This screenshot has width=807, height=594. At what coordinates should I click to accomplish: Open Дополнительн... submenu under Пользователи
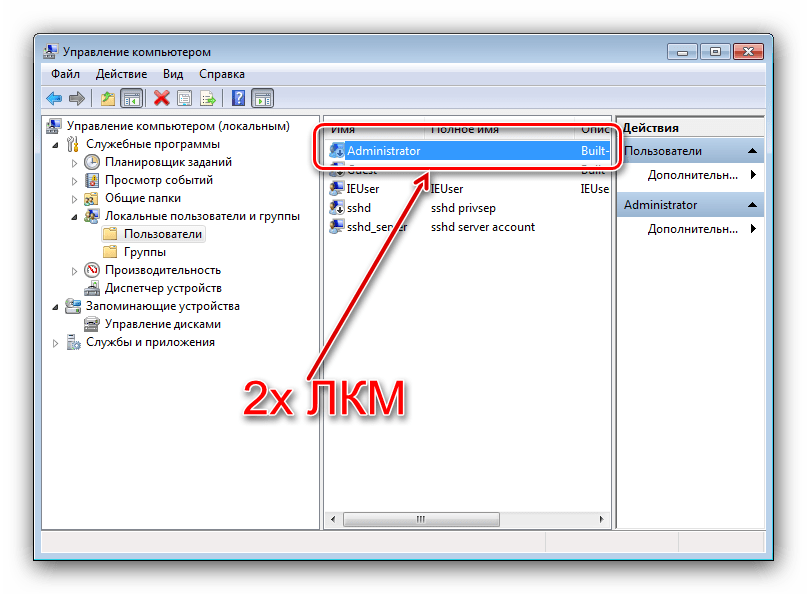[x=701, y=175]
